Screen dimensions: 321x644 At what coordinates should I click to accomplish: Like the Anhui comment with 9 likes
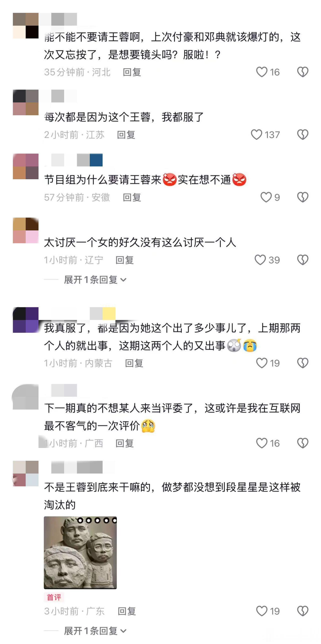point(266,197)
